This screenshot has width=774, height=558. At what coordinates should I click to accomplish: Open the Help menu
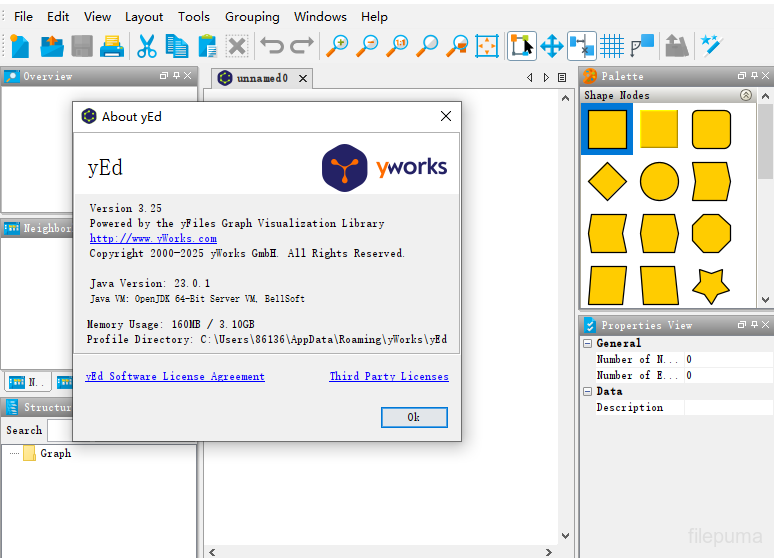pyautogui.click(x=374, y=17)
